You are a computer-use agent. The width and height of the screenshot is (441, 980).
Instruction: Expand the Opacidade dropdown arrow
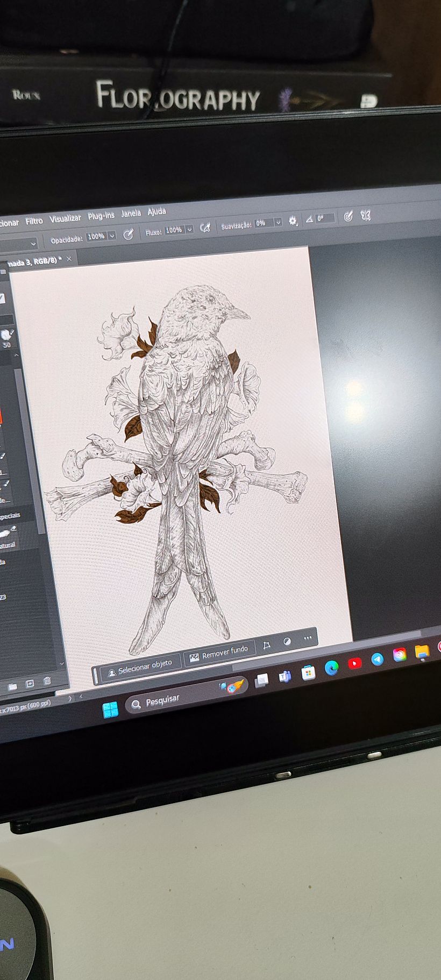(112, 236)
